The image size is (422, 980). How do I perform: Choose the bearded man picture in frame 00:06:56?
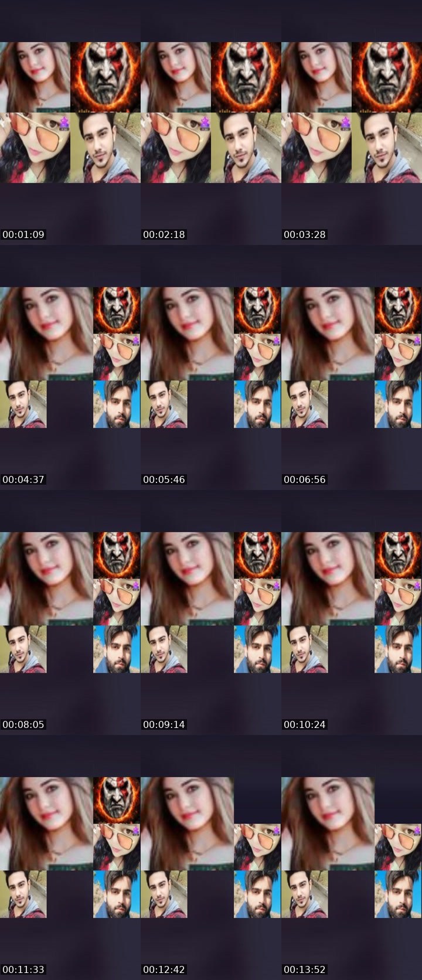click(x=399, y=404)
